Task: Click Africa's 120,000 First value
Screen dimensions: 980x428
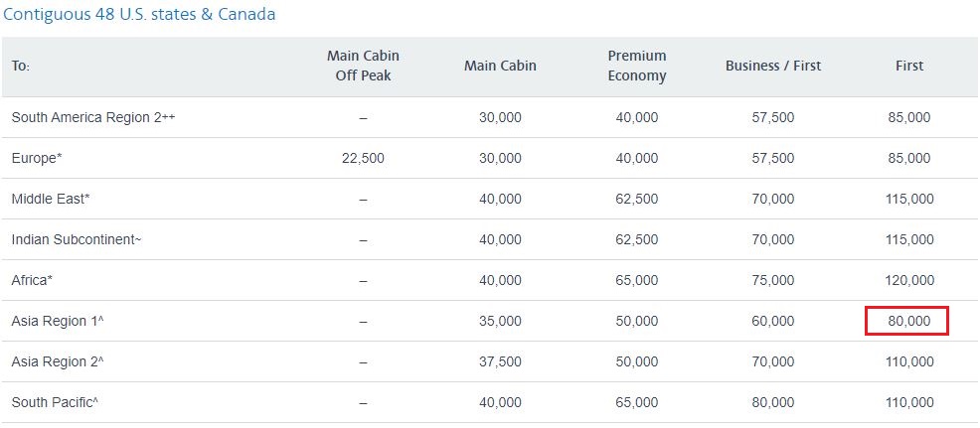Action: tap(909, 281)
